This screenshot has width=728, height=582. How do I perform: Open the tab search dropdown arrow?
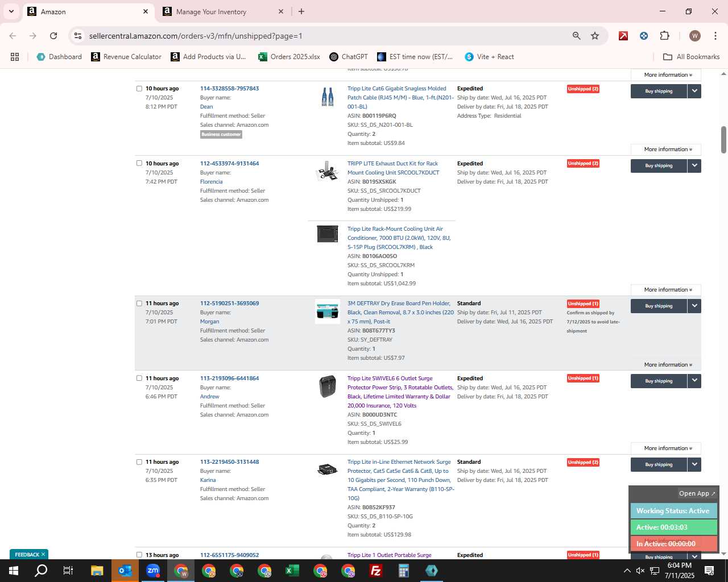pyautogui.click(x=11, y=11)
